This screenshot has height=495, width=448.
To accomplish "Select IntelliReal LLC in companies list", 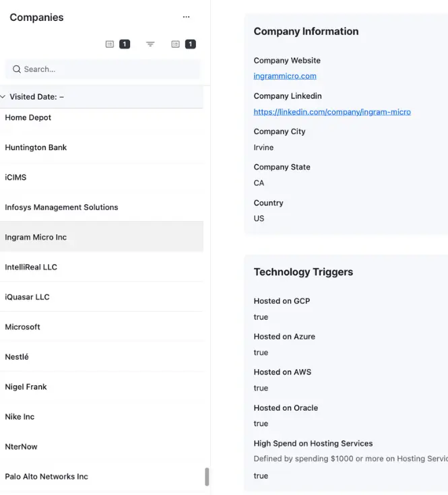I will point(102,267).
